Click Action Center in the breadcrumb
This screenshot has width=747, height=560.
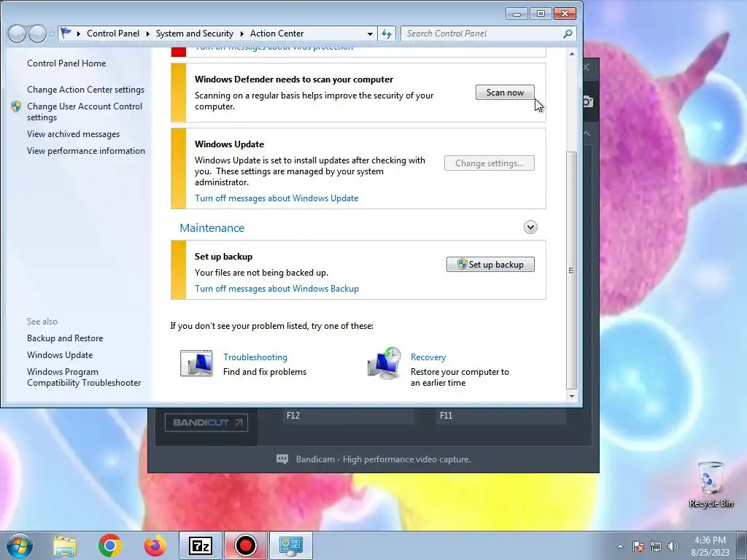(276, 34)
